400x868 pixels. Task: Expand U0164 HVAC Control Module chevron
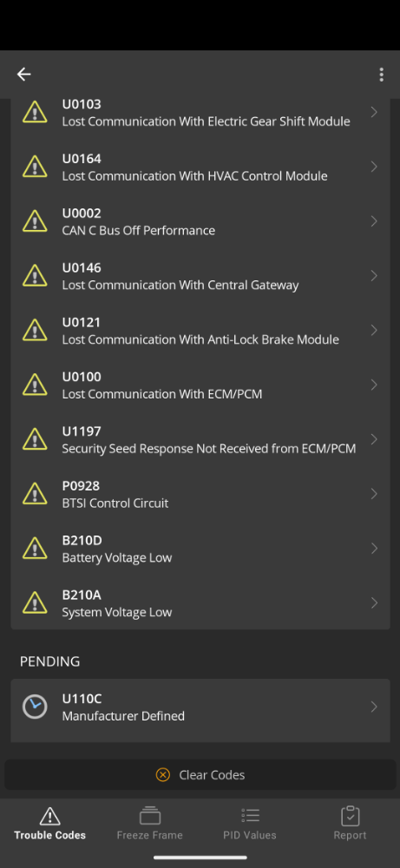tap(374, 166)
